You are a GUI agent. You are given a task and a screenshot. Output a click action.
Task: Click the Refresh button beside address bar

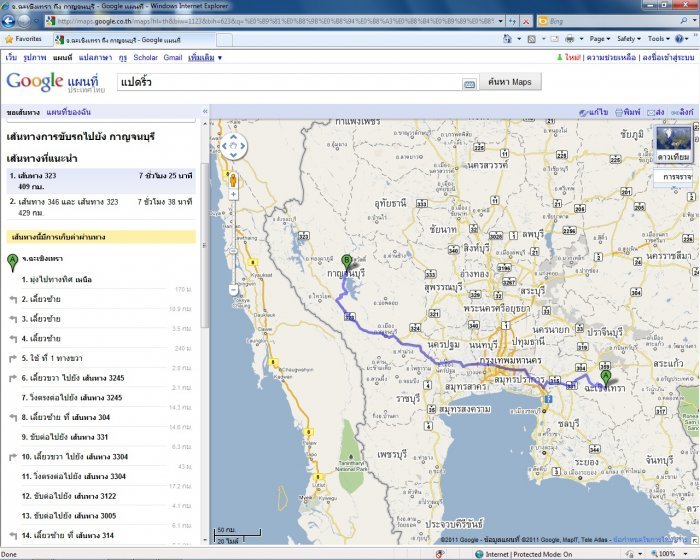tap(512, 21)
